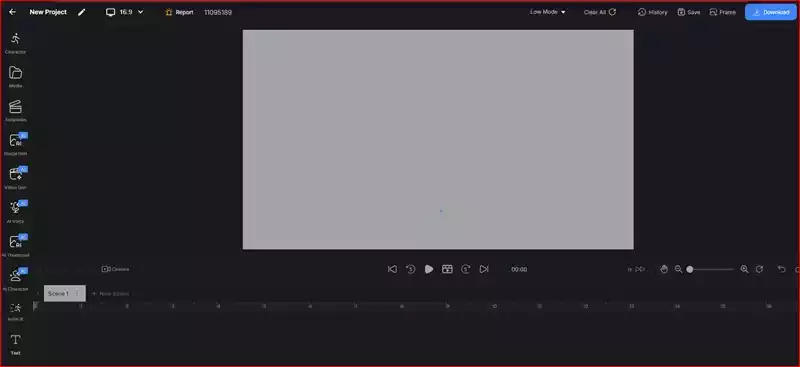Click the Frame button
The height and width of the screenshot is (367, 800).
coord(722,12)
